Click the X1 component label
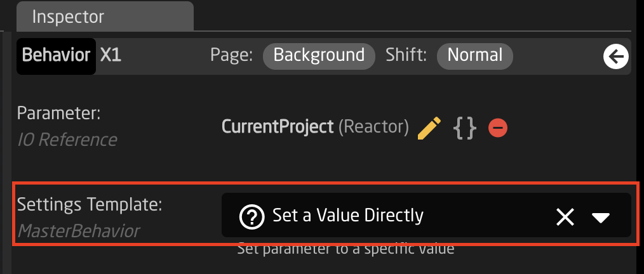Viewport: 644px width, 274px height. [x=111, y=55]
